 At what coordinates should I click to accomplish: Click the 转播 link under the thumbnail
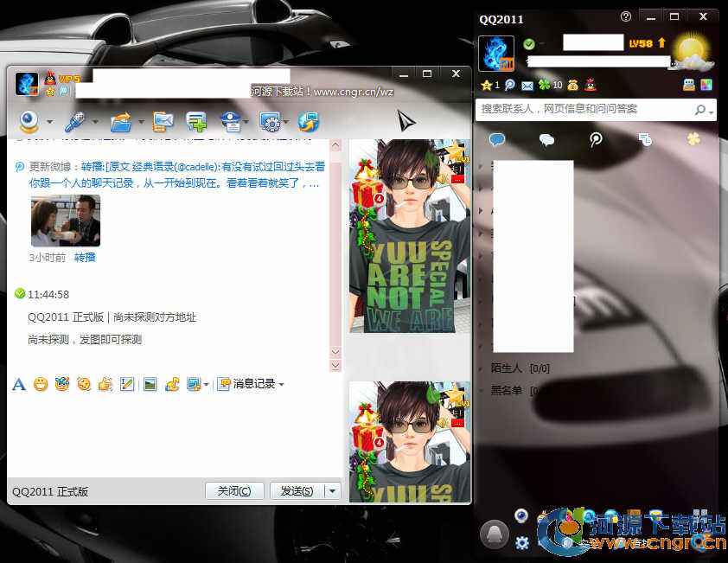tap(85, 257)
